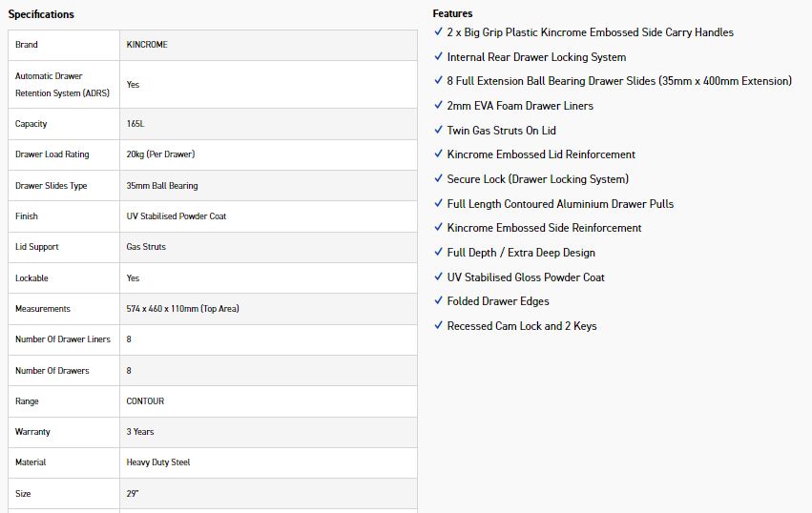Click the checkmark next to Internal Rear Drawer Locking System
Screen dimensions: 812x513
pos(438,56)
